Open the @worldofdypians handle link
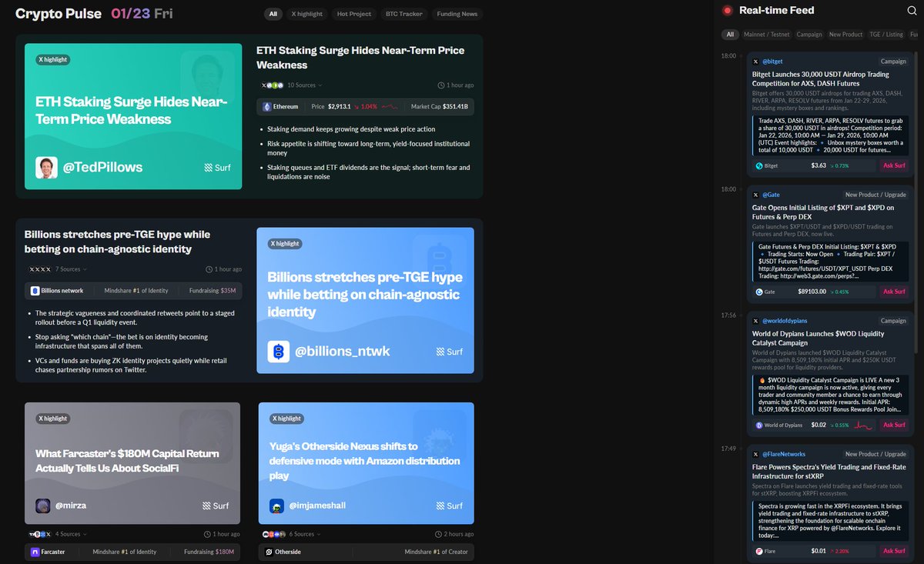Viewport: 924px width, 564px height. (785, 321)
